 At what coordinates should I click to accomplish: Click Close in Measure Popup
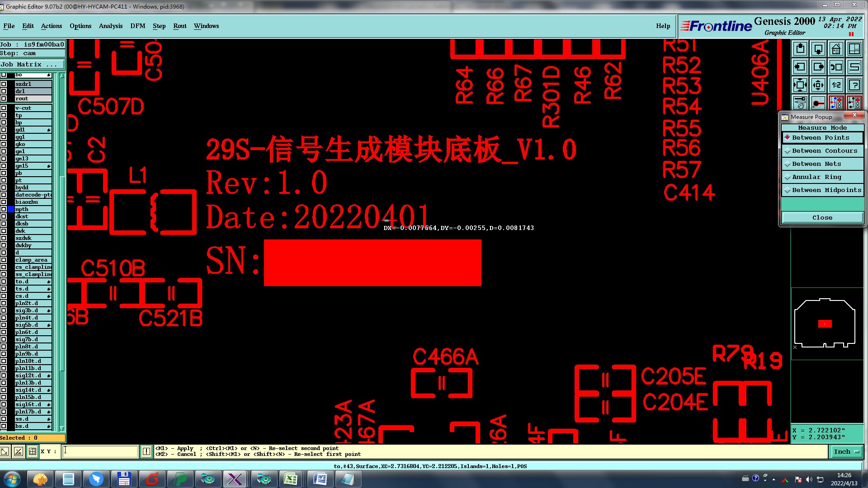click(822, 218)
